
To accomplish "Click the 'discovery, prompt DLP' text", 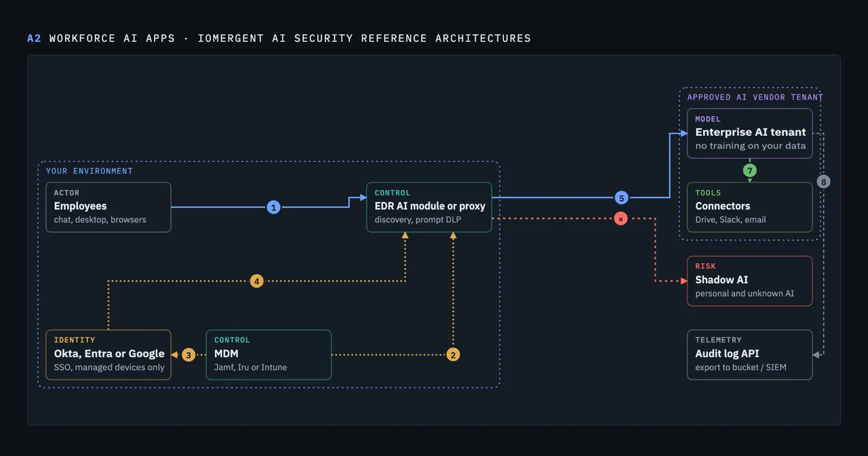I will tap(418, 220).
